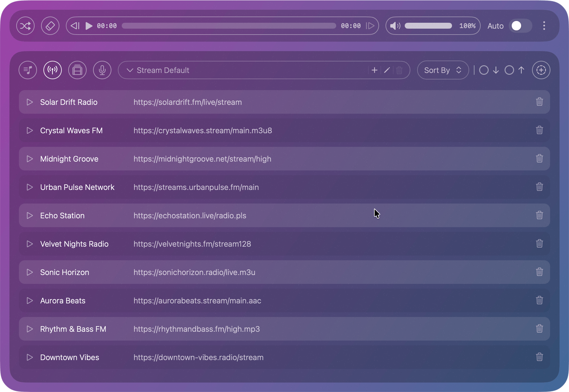
Task: Open the Sort By dropdown
Action: click(443, 70)
